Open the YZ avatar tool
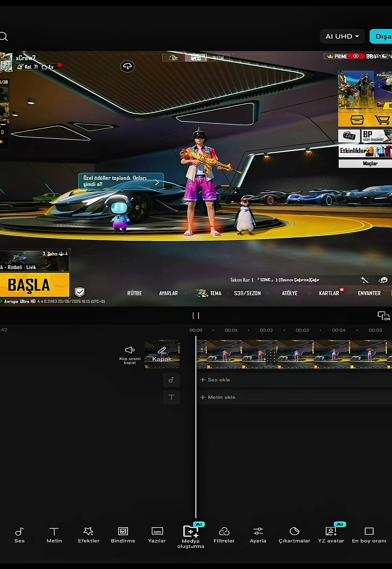Viewport: 392px width, 569px height. coord(331,534)
